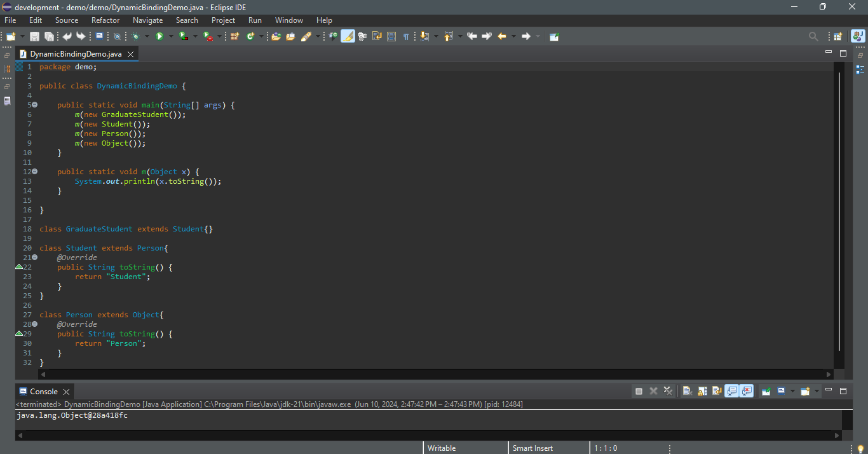Click the Open Type icon
The width and height of the screenshot is (868, 454).
pos(276,37)
